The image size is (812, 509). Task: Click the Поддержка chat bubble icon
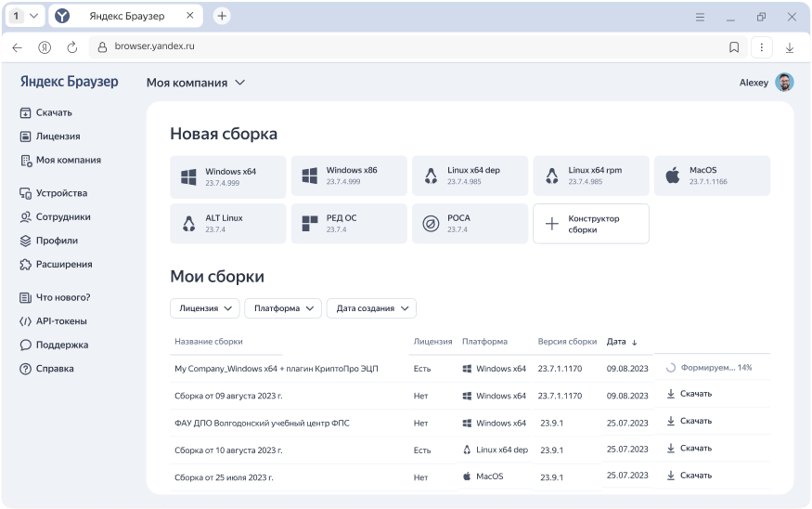point(25,346)
